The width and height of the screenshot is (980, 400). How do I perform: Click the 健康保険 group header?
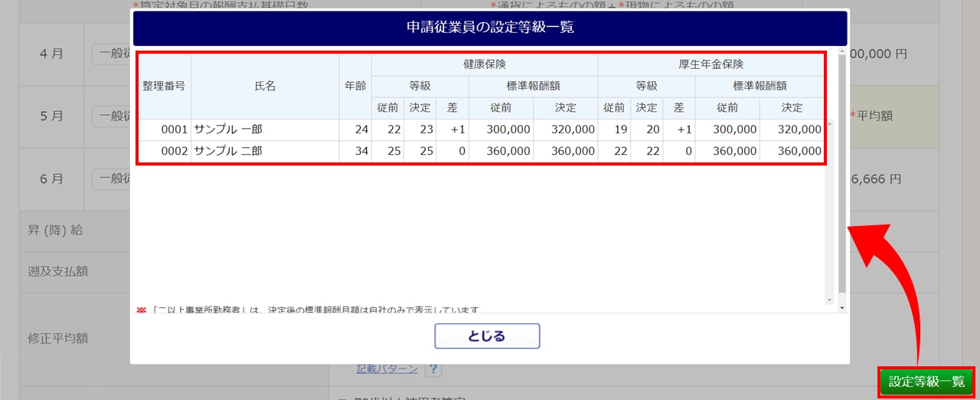coord(484,64)
